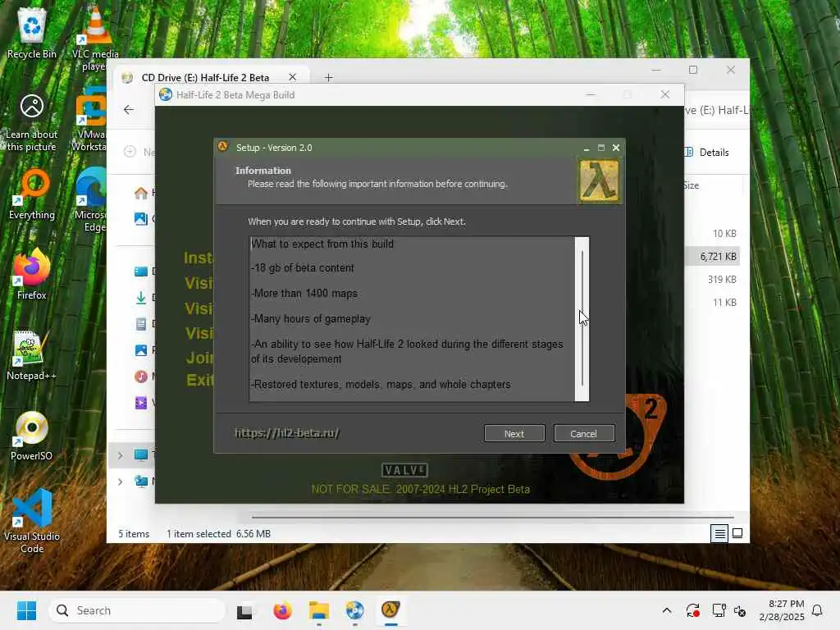Open the Visual Studio Code desktop shortcut
Screen dimensions: 840x630
(32, 521)
